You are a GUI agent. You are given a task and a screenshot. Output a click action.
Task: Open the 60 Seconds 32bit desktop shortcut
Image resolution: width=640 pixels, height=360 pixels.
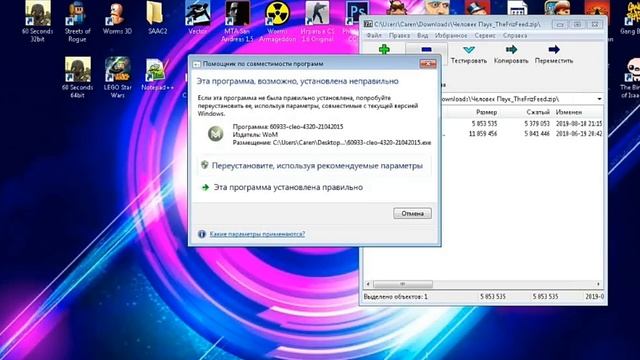(x=38, y=21)
